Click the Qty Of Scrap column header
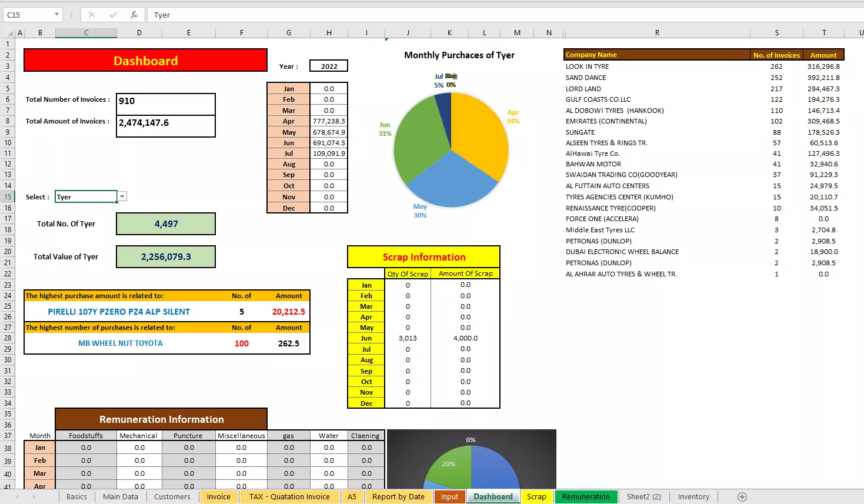This screenshot has width=864, height=504. click(x=408, y=273)
